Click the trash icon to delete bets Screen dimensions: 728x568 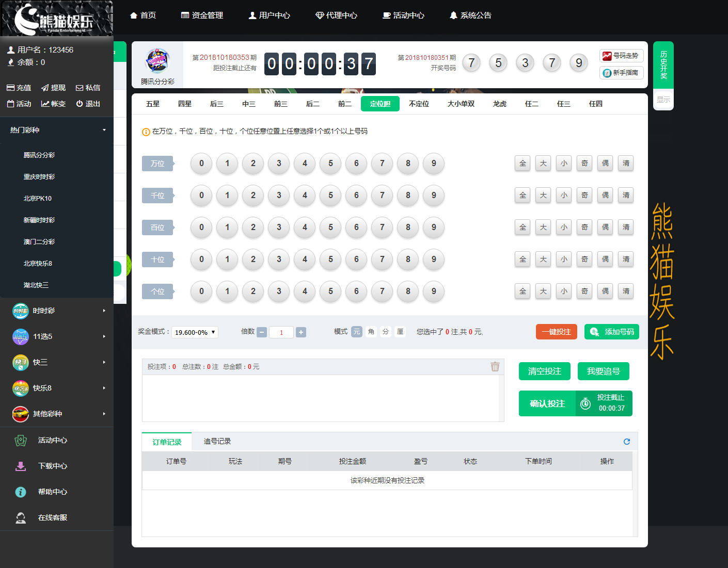pos(495,367)
